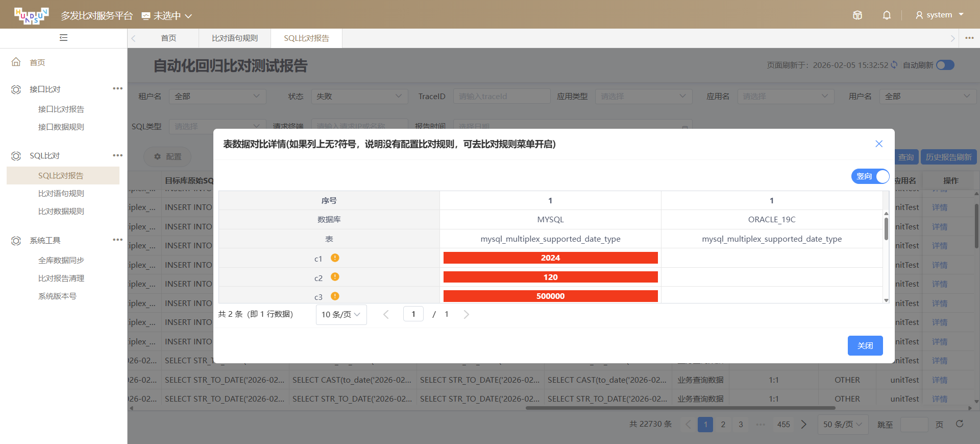This screenshot has height=444, width=980.
Task: Open the system user dropdown
Action: [x=939, y=15]
